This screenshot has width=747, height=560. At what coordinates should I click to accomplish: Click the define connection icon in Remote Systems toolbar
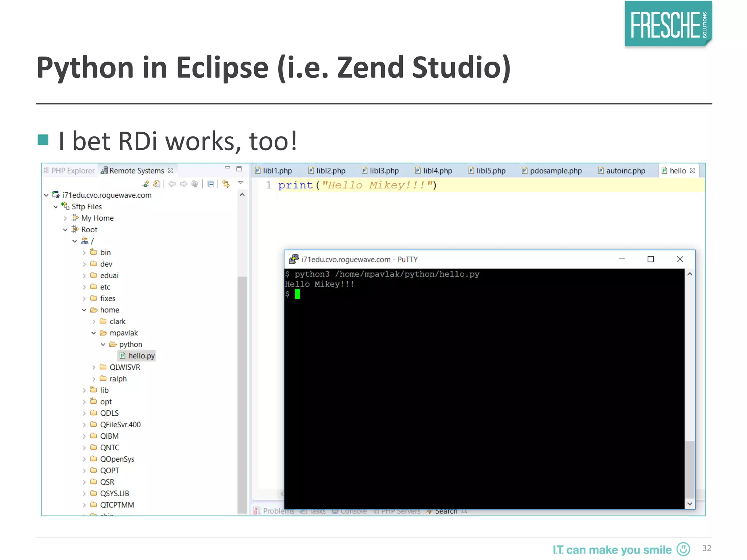(146, 184)
